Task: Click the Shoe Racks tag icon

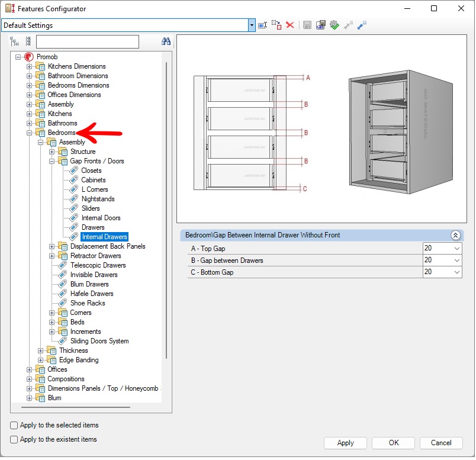Action: click(x=63, y=303)
